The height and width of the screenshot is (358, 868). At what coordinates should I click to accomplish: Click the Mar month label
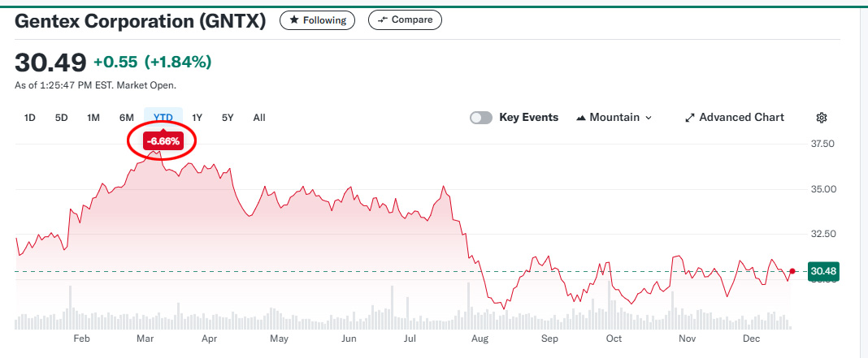point(145,339)
